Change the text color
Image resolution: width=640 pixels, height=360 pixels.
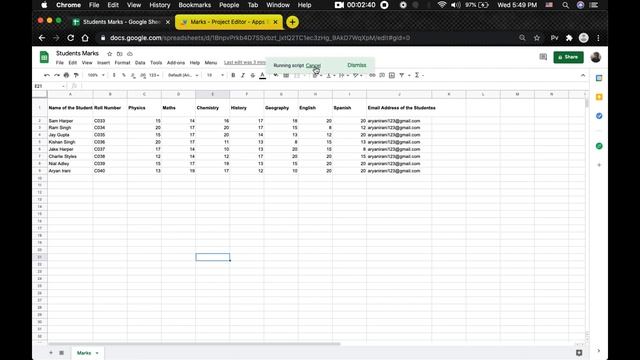(262, 75)
